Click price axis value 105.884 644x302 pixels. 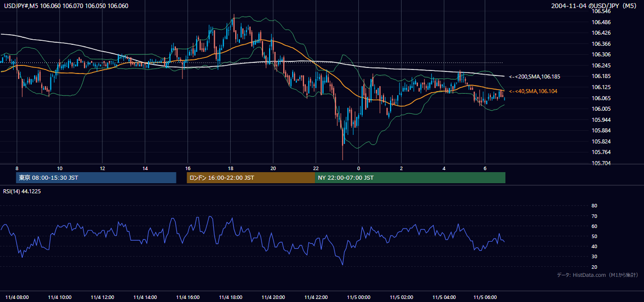pos(602,130)
